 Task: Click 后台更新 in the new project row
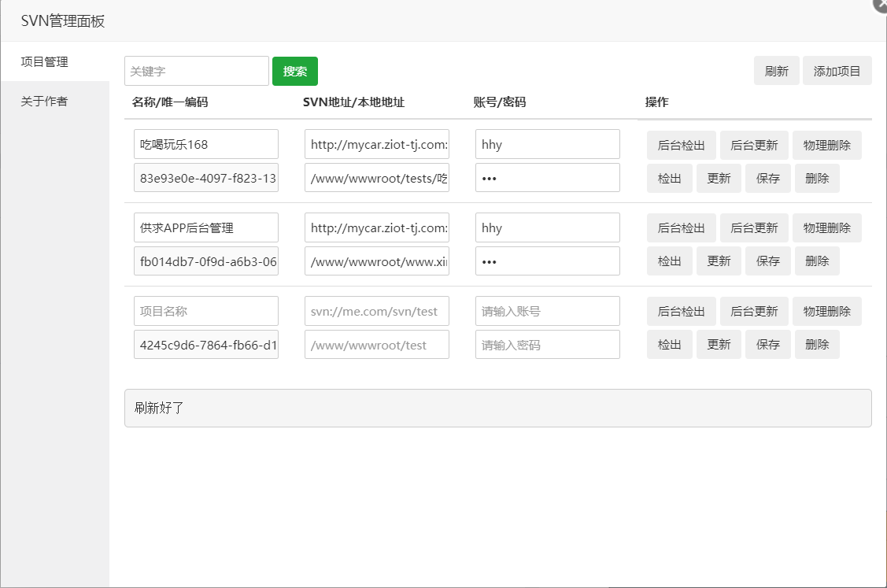pos(754,311)
